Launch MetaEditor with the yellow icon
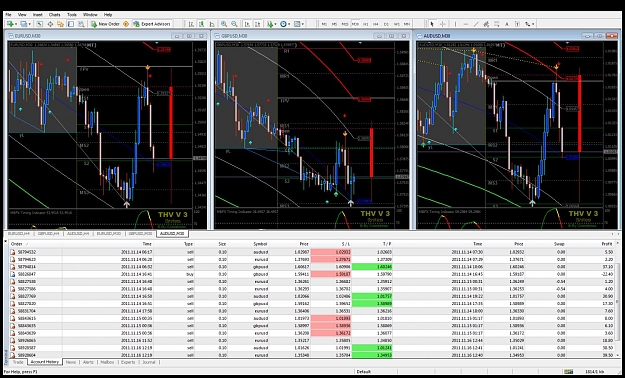Viewport: 625px width, 378px height. coord(126,24)
